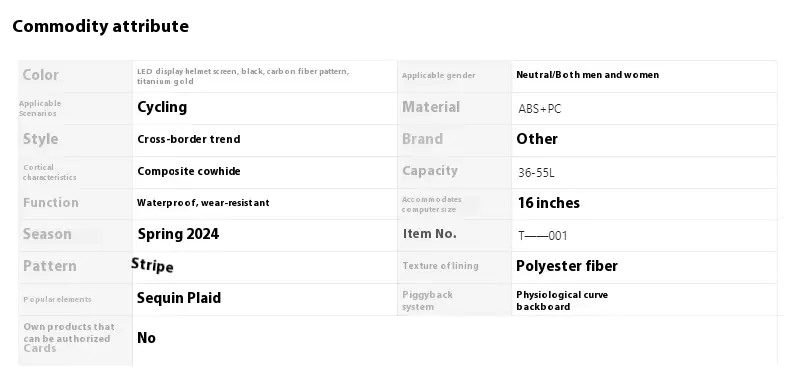Select Neutral/Both men and women text
This screenshot has height=380, width=794.
(x=587, y=75)
